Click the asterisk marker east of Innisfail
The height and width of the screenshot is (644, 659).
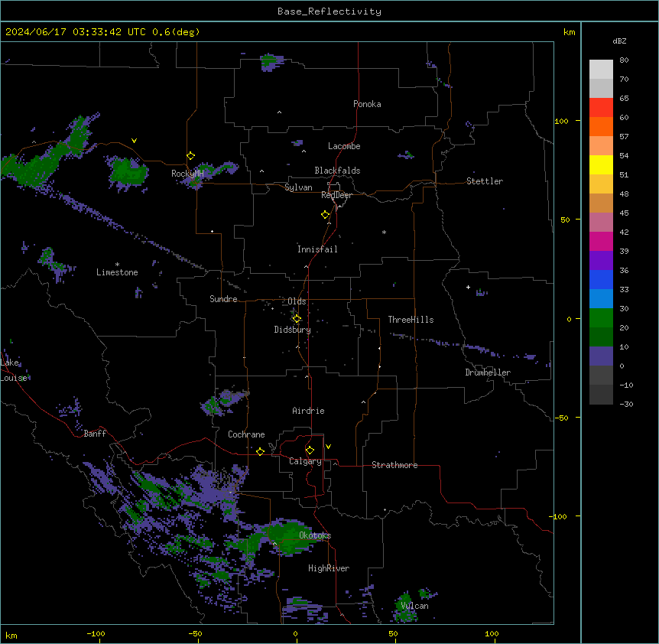[x=384, y=233]
